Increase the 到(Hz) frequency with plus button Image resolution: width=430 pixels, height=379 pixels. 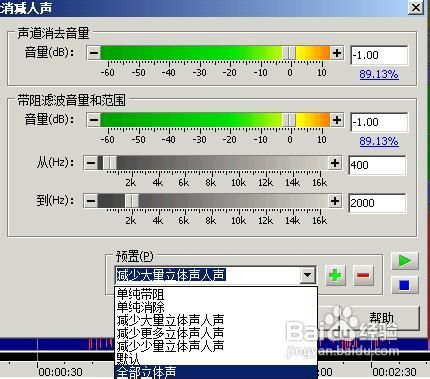335,201
